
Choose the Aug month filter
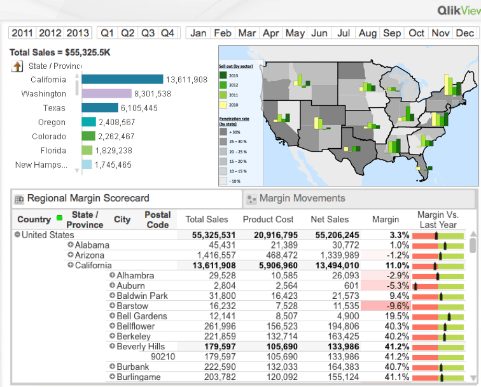(368, 33)
